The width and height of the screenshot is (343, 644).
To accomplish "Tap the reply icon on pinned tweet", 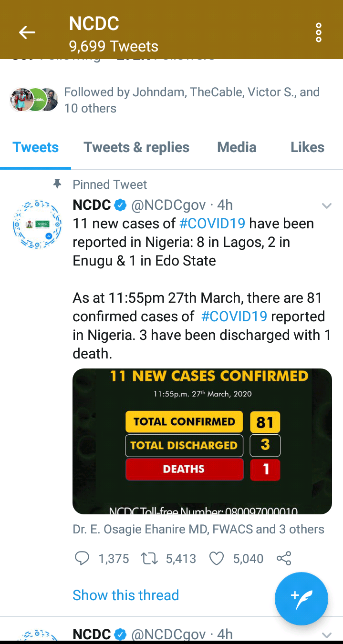I will point(82,558).
